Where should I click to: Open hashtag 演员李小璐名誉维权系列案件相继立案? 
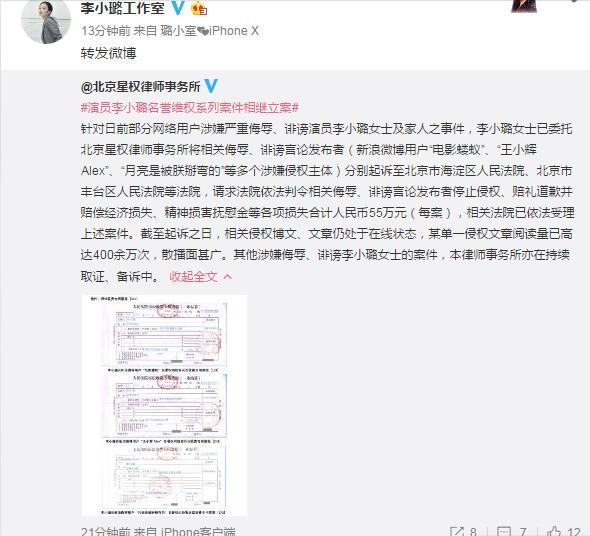(190, 108)
